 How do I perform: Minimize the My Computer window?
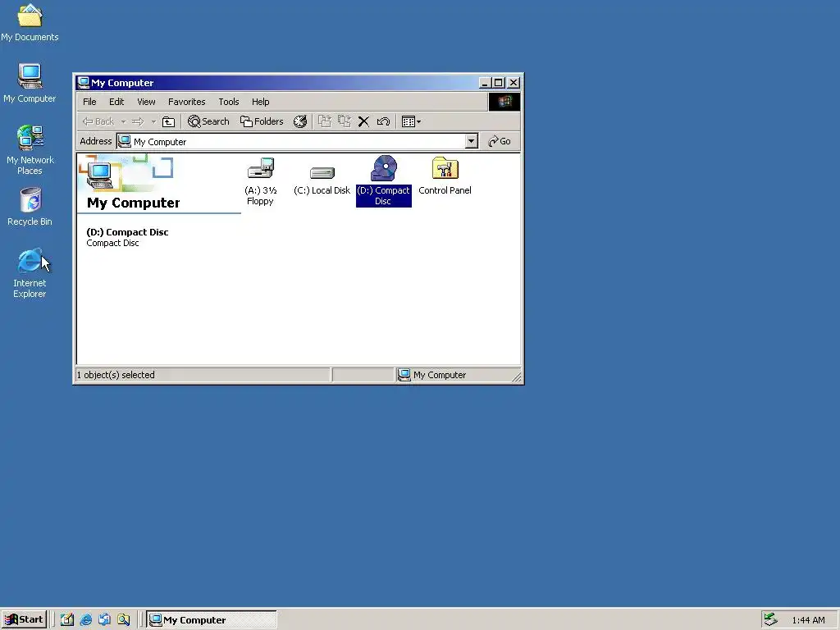pos(485,83)
